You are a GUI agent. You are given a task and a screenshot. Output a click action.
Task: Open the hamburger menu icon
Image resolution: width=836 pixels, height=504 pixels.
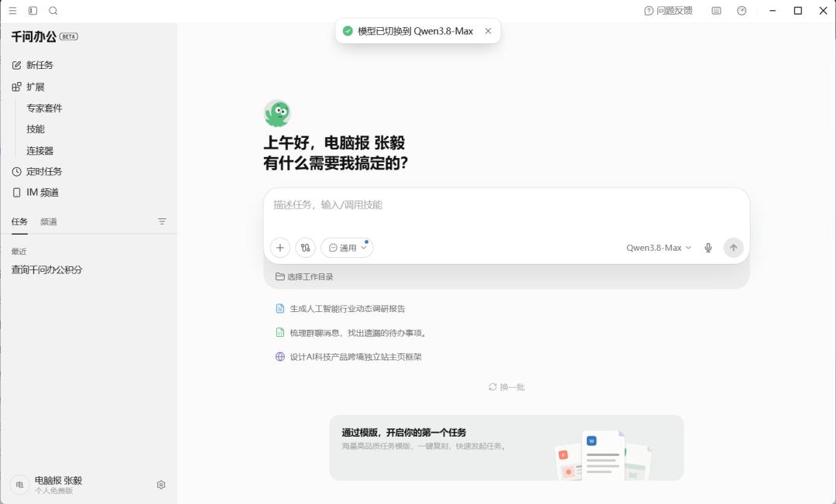pyautogui.click(x=13, y=11)
